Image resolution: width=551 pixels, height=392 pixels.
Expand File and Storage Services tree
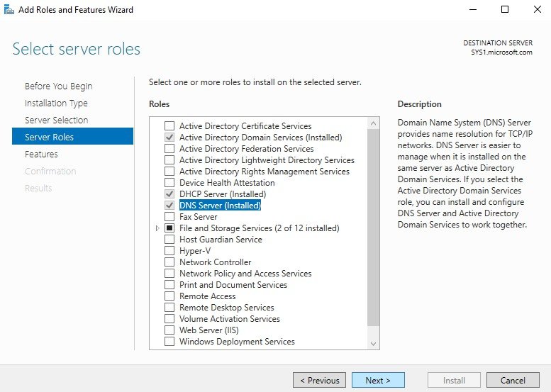(x=157, y=228)
